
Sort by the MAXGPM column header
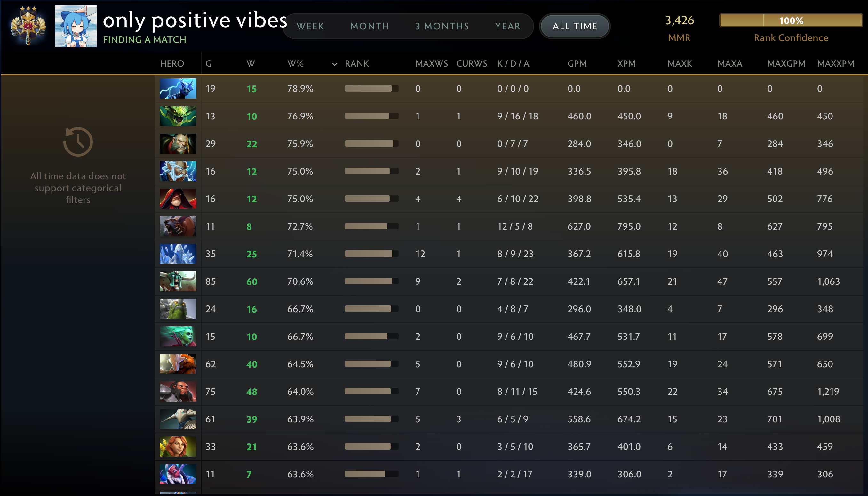click(x=786, y=64)
